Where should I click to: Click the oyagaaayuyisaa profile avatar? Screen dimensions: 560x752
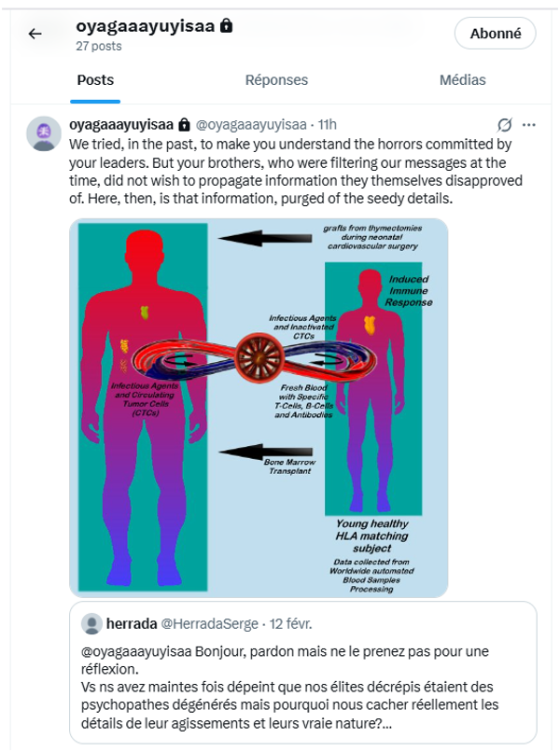[x=43, y=134]
